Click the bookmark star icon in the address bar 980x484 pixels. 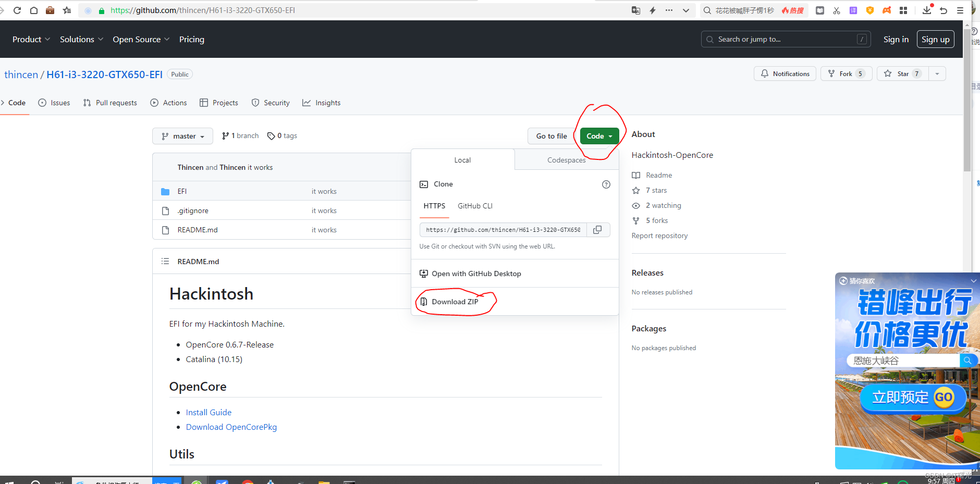tap(67, 10)
